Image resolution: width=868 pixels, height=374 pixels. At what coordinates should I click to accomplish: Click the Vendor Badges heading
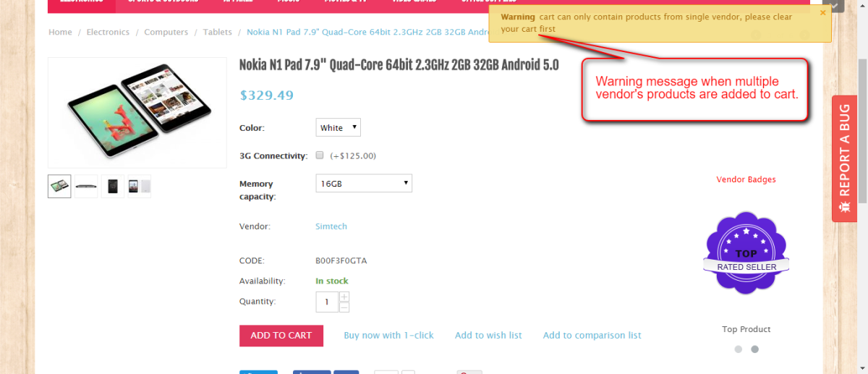click(746, 179)
